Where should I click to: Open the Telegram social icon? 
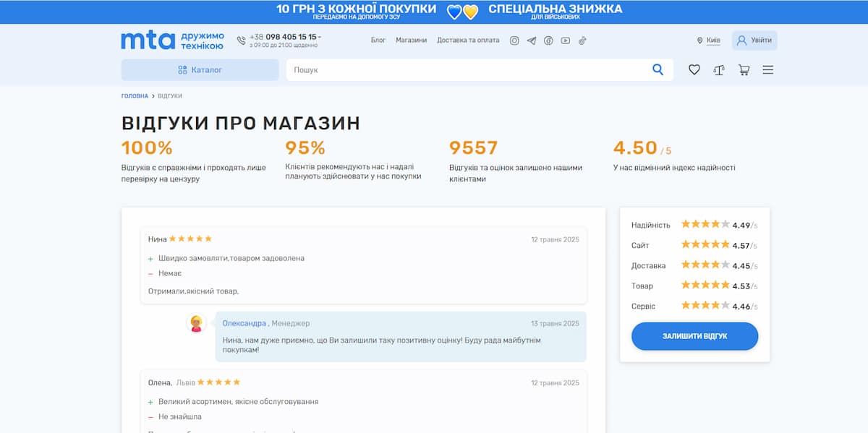point(532,40)
